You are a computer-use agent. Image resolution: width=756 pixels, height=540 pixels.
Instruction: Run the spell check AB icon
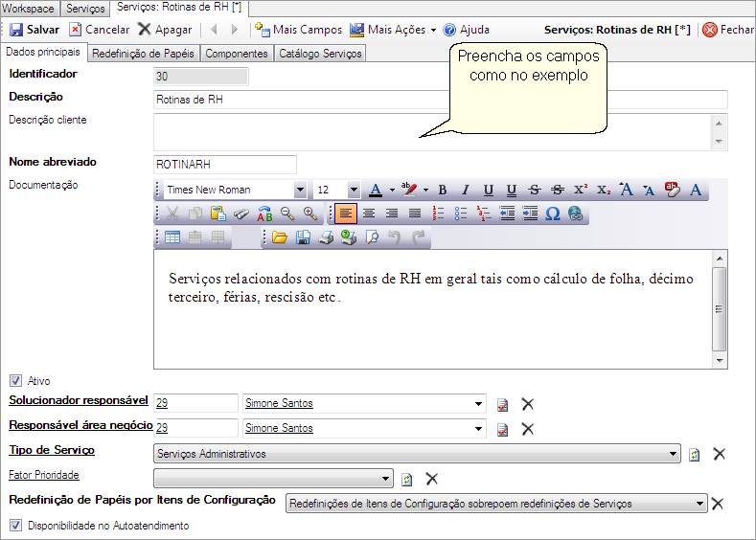(x=264, y=214)
